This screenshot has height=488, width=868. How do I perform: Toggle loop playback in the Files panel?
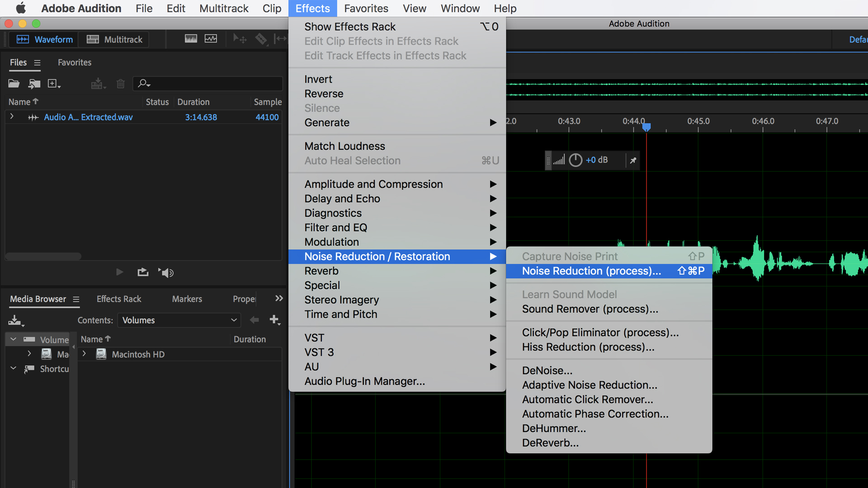pos(143,272)
